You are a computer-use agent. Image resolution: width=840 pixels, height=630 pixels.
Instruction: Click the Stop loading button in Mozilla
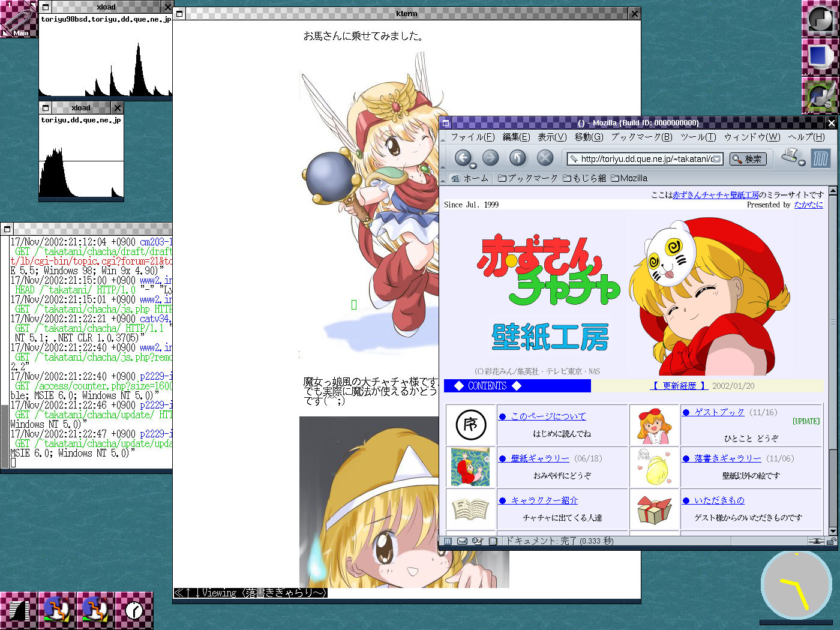coord(545,158)
